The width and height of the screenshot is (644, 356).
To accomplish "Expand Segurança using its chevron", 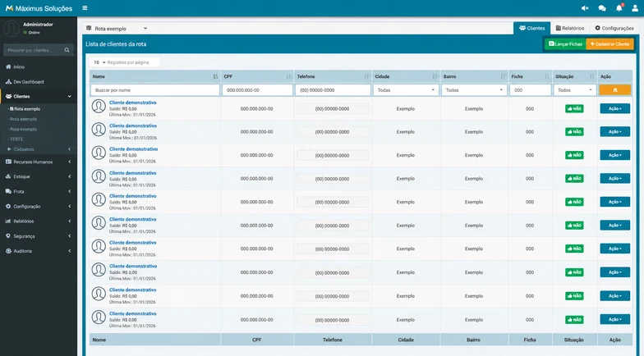I will tap(69, 236).
